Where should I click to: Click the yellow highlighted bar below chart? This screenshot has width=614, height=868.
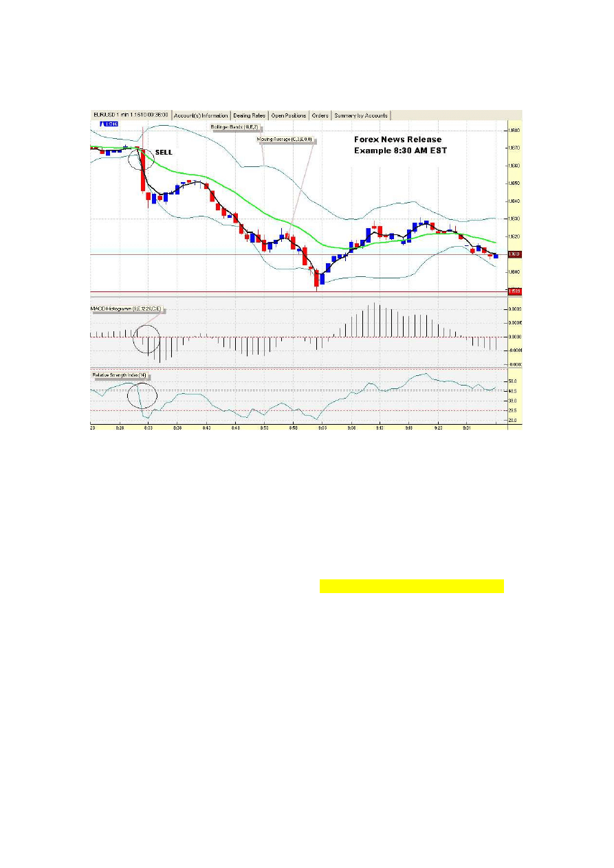click(412, 586)
